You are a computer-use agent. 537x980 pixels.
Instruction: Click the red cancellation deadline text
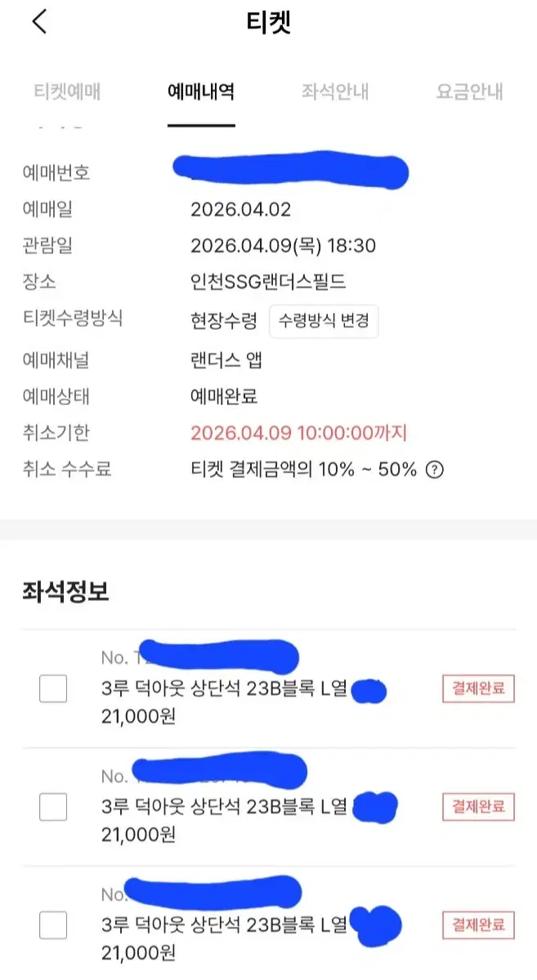(x=298, y=432)
